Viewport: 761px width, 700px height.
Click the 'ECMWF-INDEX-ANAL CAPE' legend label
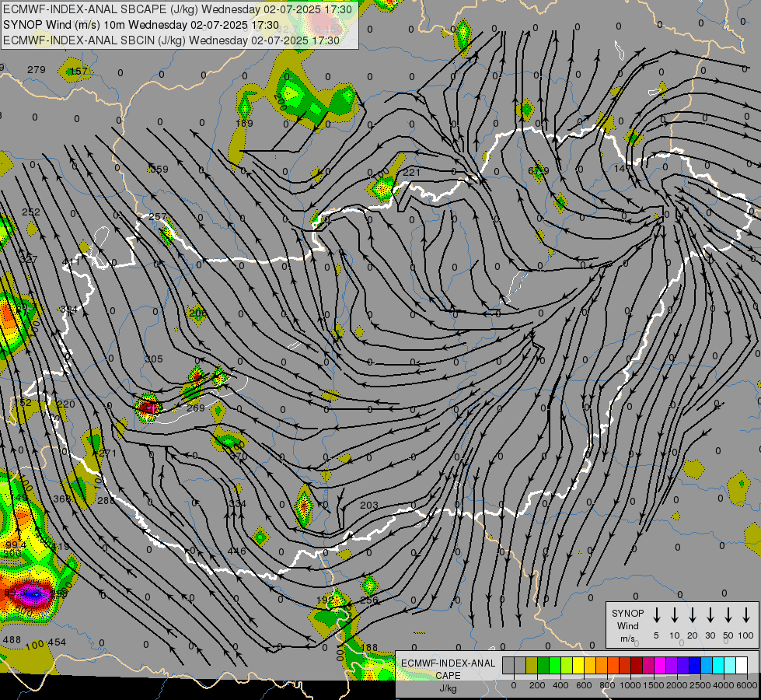[448, 669]
